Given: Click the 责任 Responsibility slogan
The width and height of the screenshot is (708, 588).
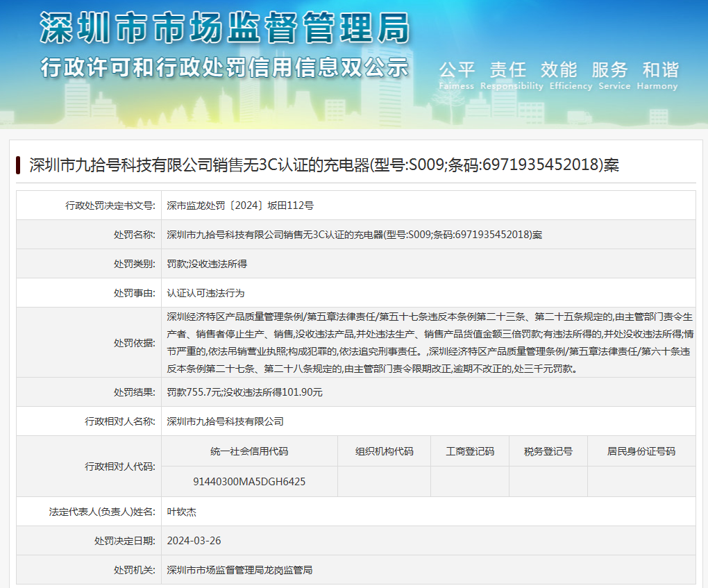Looking at the screenshot, I should tap(512, 76).
